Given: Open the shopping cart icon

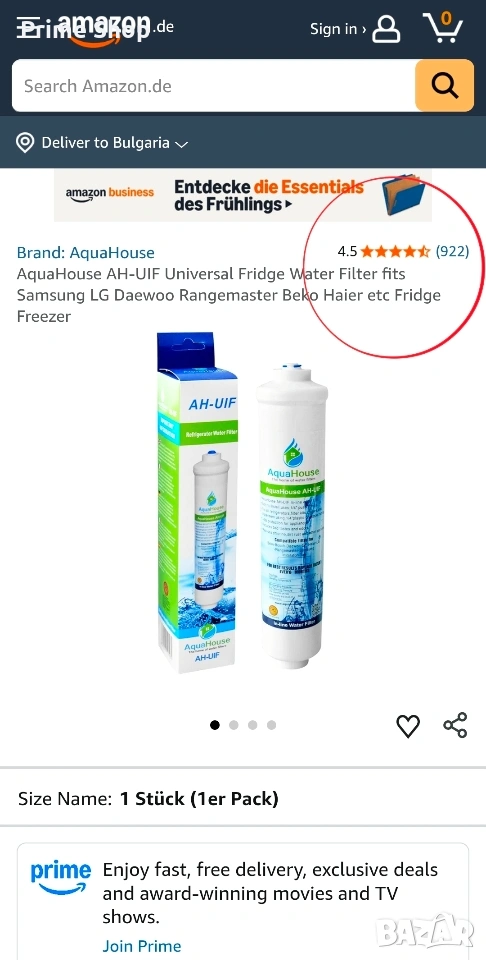Looking at the screenshot, I should [x=444, y=27].
